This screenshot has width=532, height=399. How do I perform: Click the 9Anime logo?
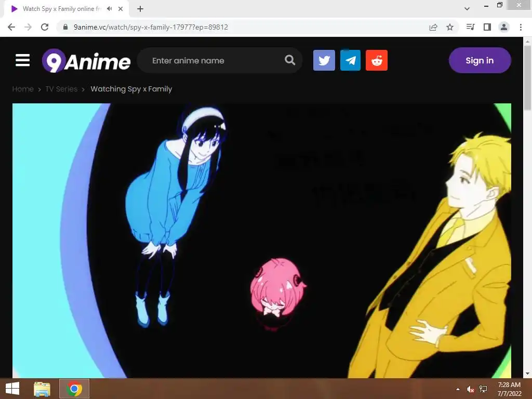[x=86, y=61]
